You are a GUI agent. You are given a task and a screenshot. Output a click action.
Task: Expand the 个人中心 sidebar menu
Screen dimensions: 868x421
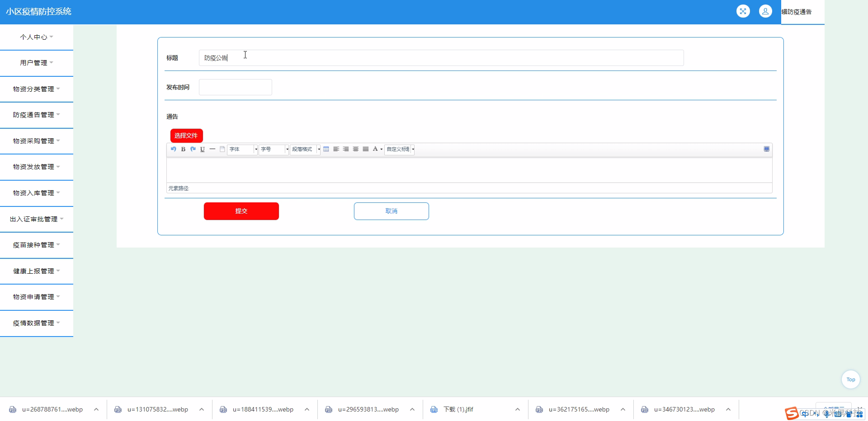coord(37,37)
